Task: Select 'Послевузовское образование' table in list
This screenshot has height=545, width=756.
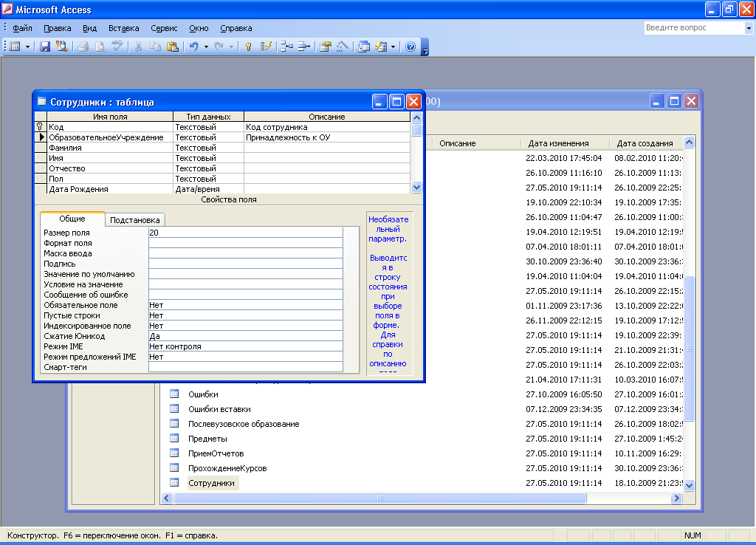Action: click(244, 424)
